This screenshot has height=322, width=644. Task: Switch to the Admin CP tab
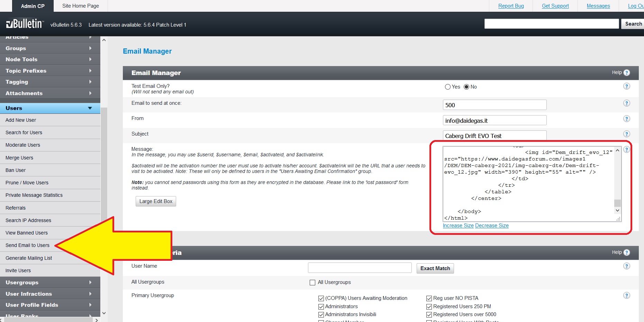(x=33, y=6)
